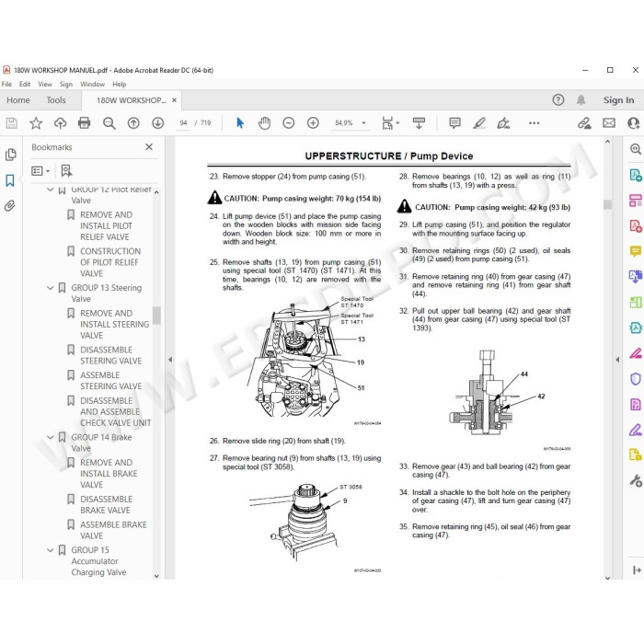Image resolution: width=644 pixels, height=644 pixels.
Task: Expand the right tools pane arrow
Action: [617, 360]
